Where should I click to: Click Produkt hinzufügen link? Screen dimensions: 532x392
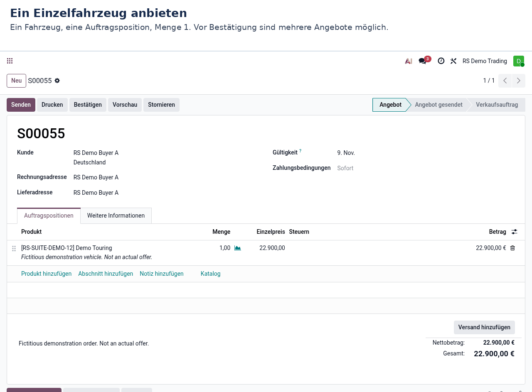[46, 274]
